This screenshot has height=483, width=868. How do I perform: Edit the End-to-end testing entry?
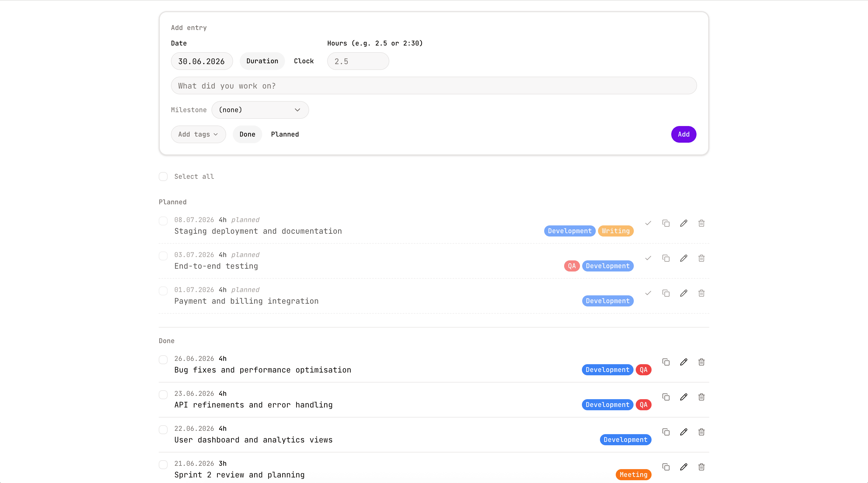click(x=684, y=258)
